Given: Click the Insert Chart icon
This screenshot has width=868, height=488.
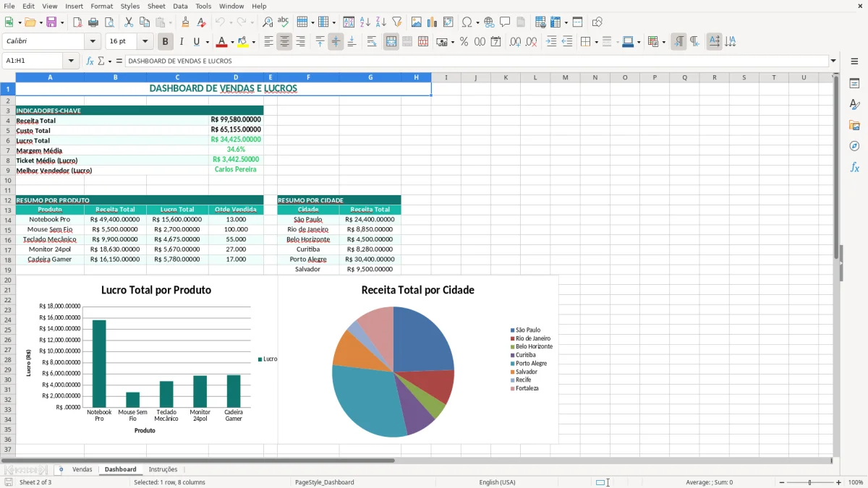Looking at the screenshot, I should (x=433, y=22).
